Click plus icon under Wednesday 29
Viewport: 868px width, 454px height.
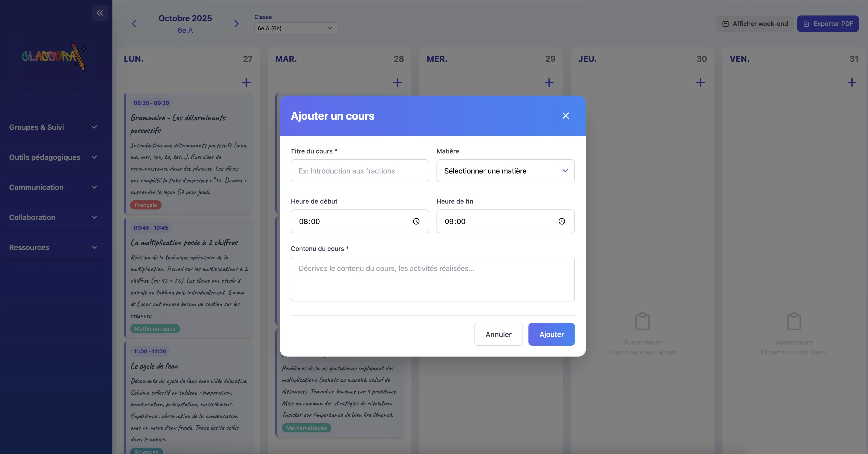point(549,82)
